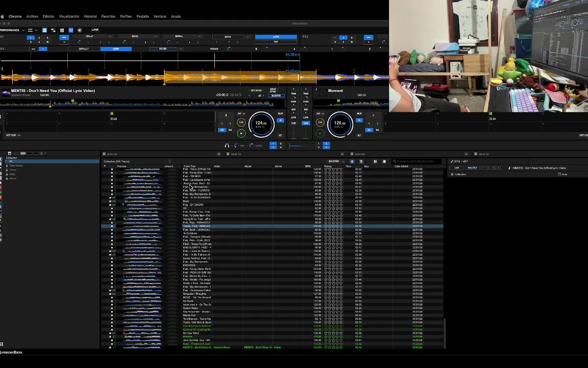Turn the CFX PARAM knob

(229, 49)
